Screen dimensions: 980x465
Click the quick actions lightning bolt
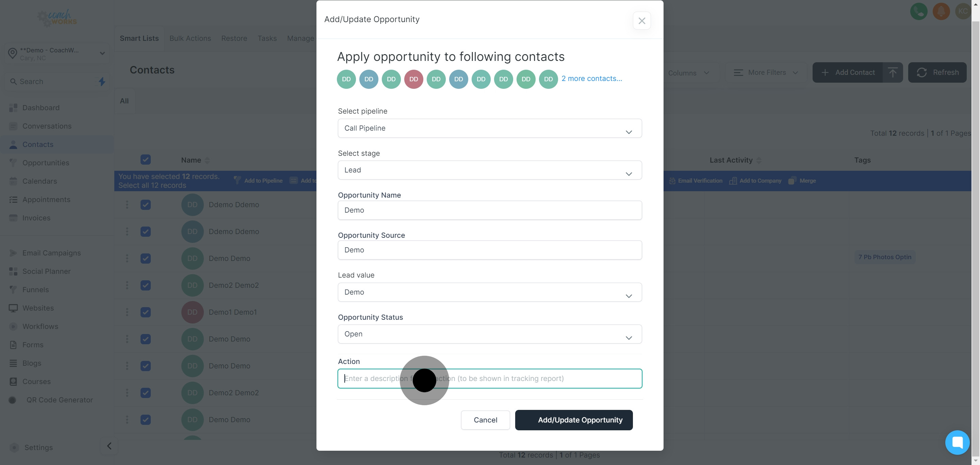point(102,81)
